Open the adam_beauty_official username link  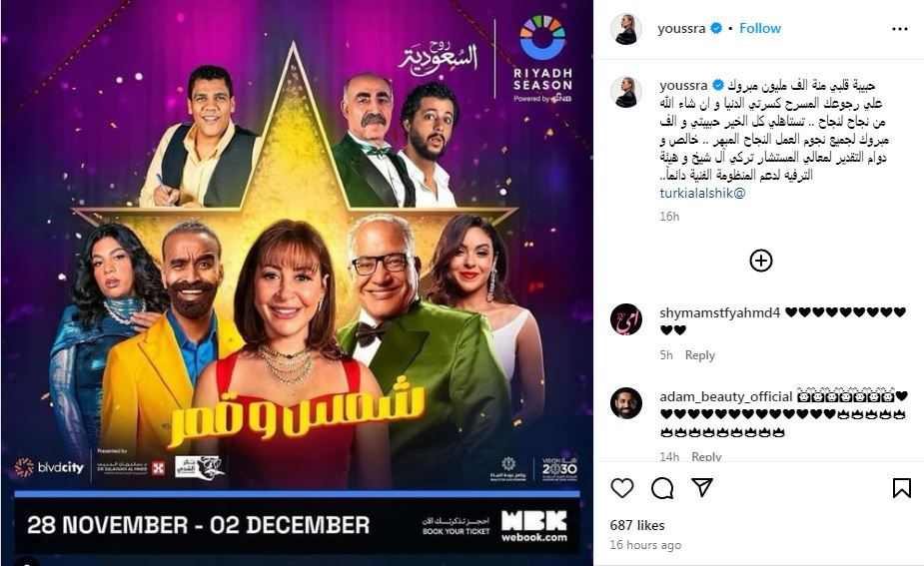coord(726,397)
